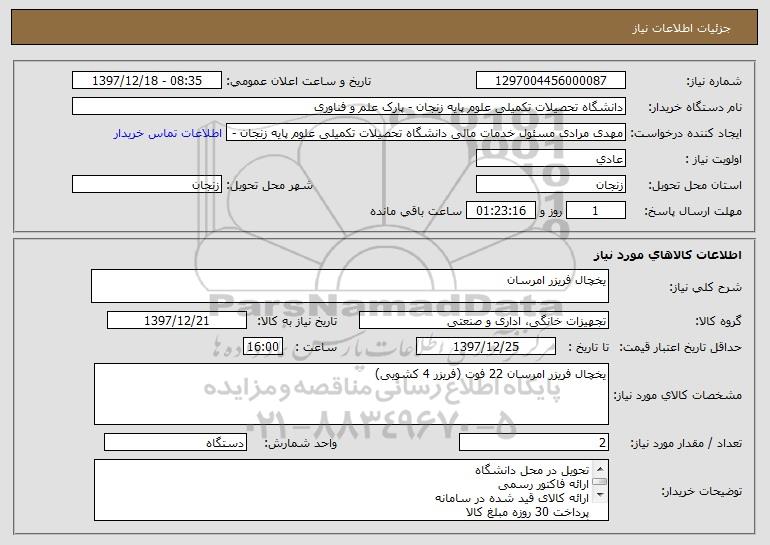Click the label شماره نیاز
Viewport: 770px width, 545px height.
[x=714, y=82]
